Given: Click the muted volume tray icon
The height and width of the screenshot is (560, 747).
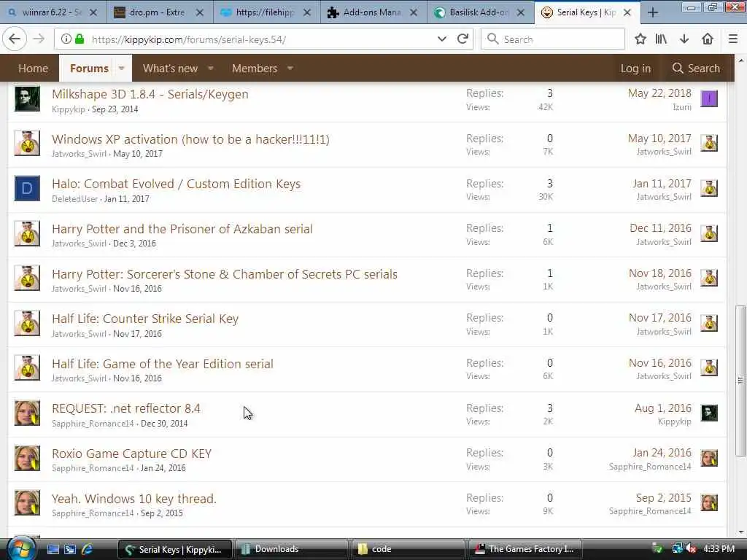Looking at the screenshot, I should click(x=690, y=549).
